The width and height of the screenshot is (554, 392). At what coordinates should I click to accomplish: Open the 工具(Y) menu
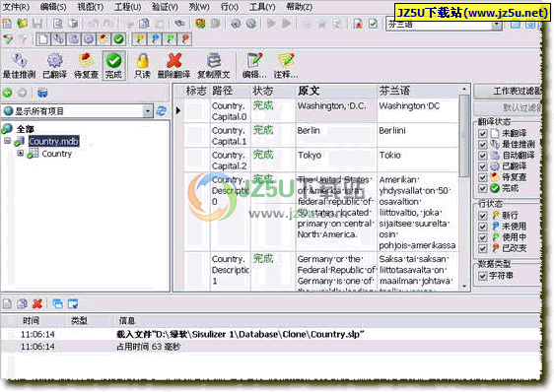click(x=262, y=7)
